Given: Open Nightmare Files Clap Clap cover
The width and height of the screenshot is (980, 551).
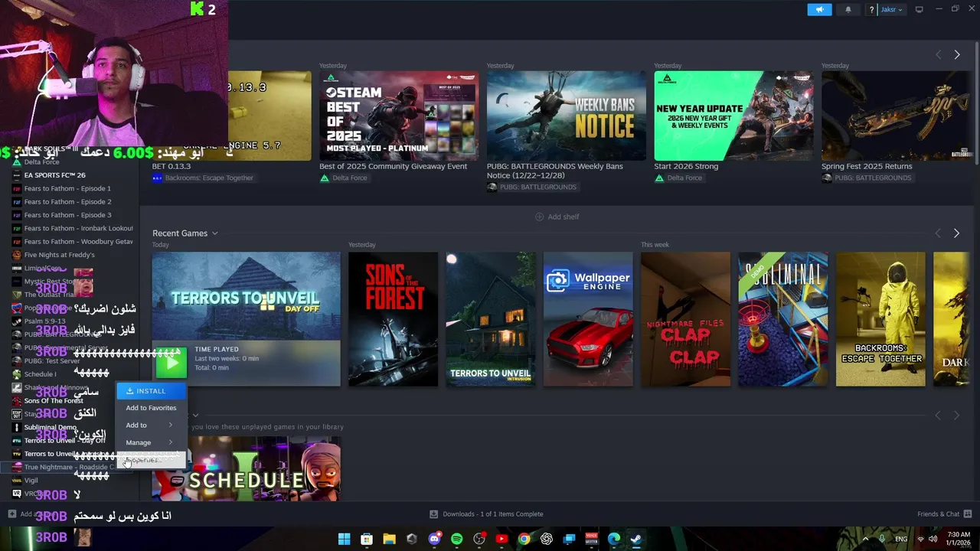Looking at the screenshot, I should [x=685, y=319].
